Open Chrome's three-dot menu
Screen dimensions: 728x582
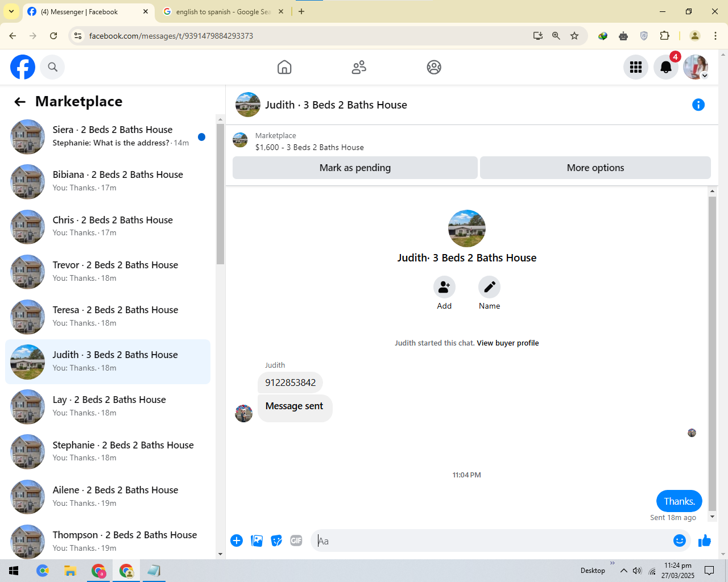pos(715,36)
